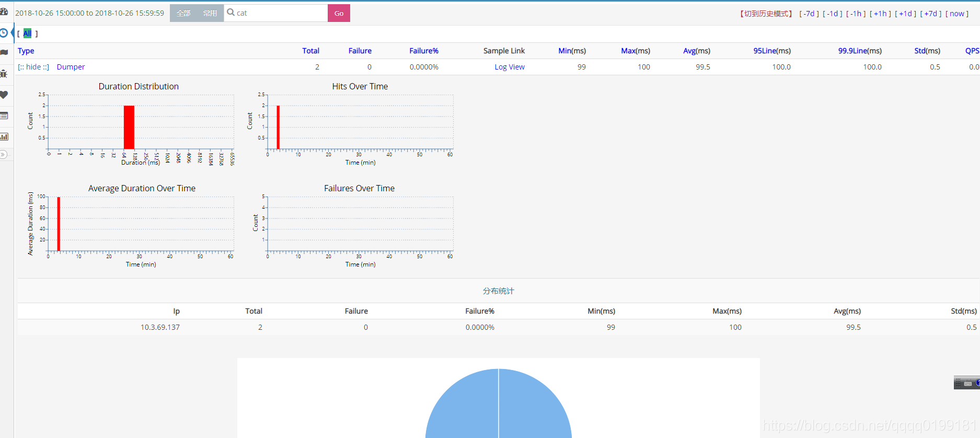Open the Log View sample link

[510, 67]
